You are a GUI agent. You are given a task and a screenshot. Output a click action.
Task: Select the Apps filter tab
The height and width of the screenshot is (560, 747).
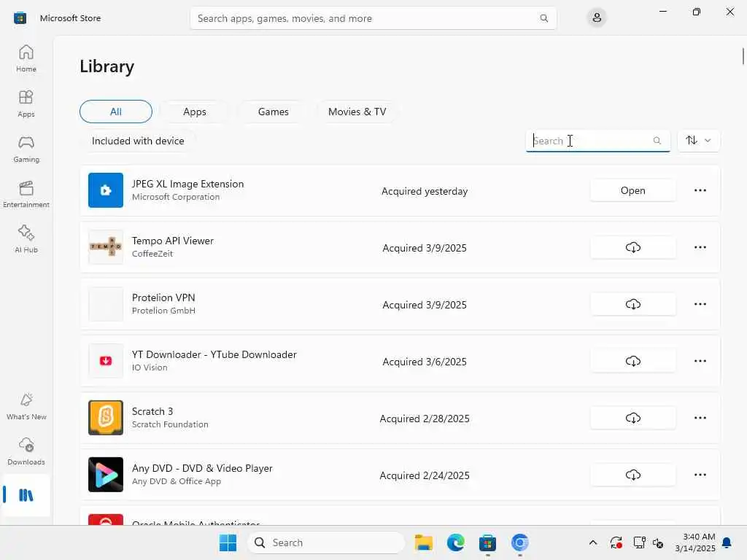pos(194,112)
